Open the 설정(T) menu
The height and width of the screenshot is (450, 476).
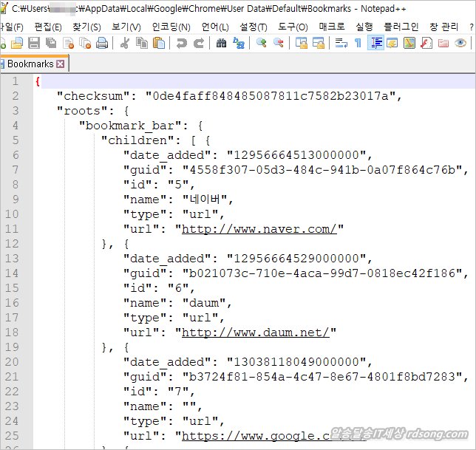(x=254, y=27)
